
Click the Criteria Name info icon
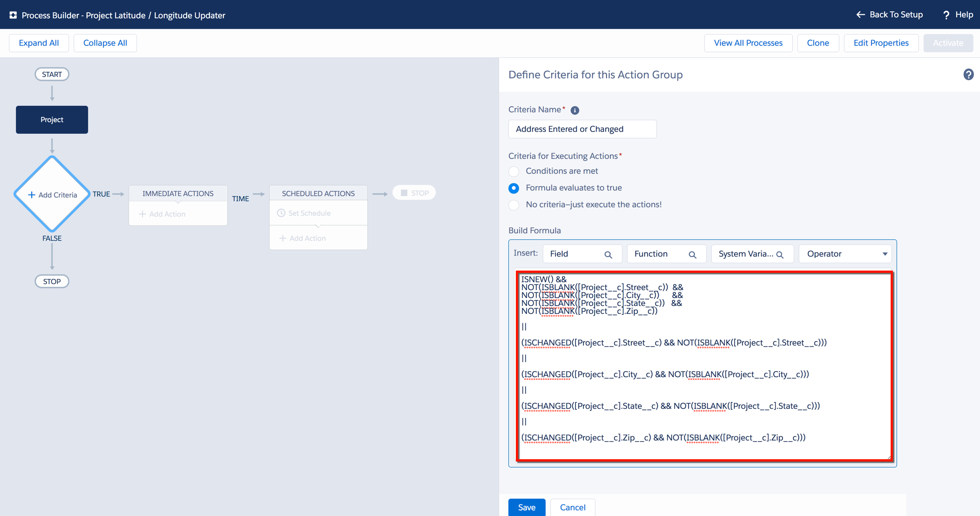pyautogui.click(x=575, y=110)
